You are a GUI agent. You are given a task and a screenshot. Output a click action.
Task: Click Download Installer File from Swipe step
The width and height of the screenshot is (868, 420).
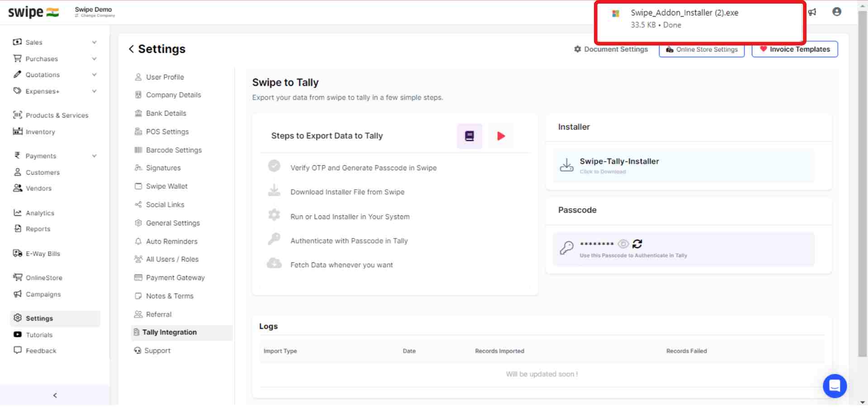tap(347, 192)
